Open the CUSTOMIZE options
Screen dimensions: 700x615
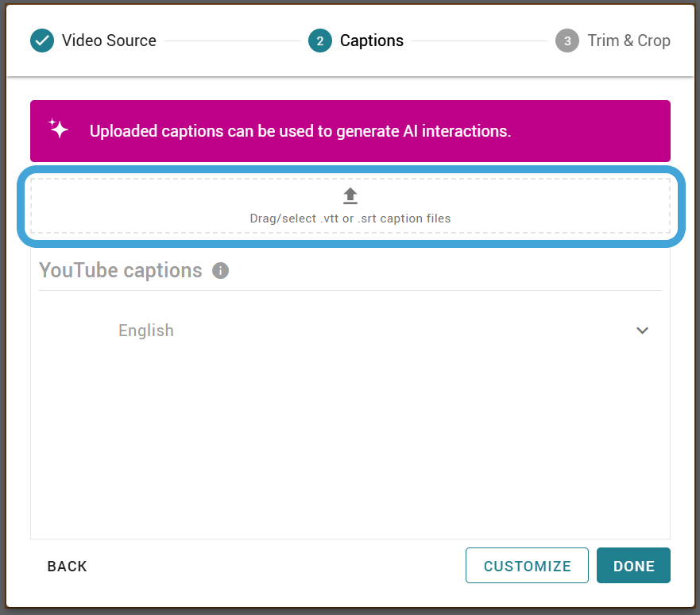pyautogui.click(x=527, y=566)
